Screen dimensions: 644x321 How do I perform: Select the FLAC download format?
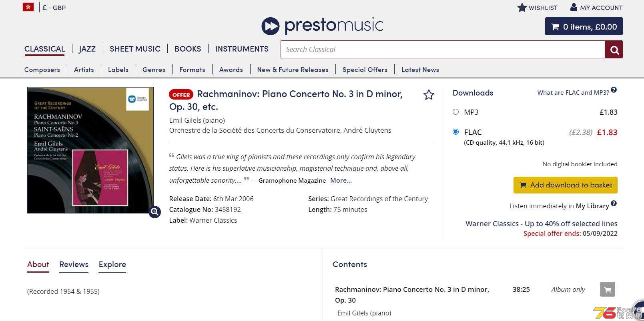click(x=455, y=132)
